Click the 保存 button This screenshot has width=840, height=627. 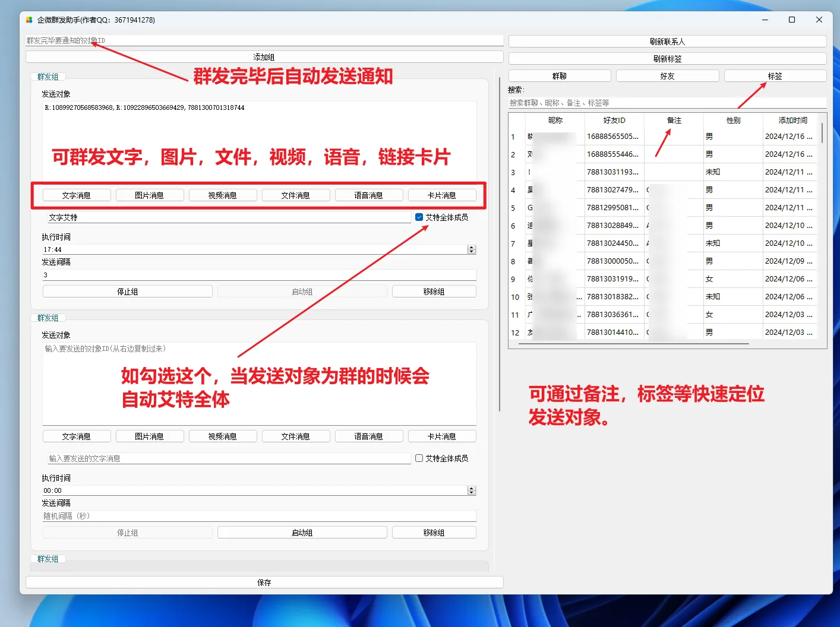point(264,582)
